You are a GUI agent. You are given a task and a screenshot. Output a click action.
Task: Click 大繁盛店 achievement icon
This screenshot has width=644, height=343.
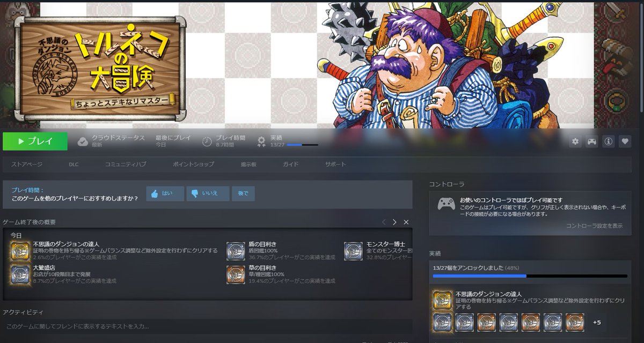tap(20, 274)
